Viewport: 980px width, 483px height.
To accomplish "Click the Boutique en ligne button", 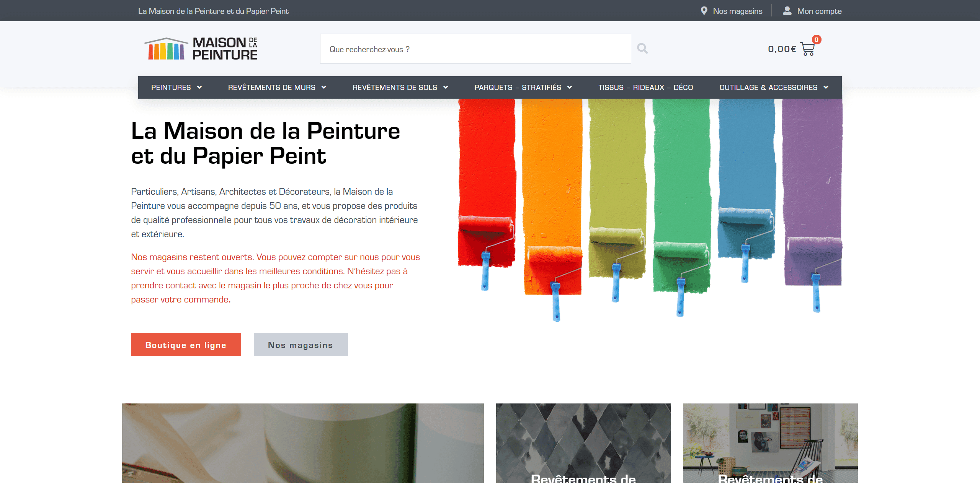I will click(186, 344).
